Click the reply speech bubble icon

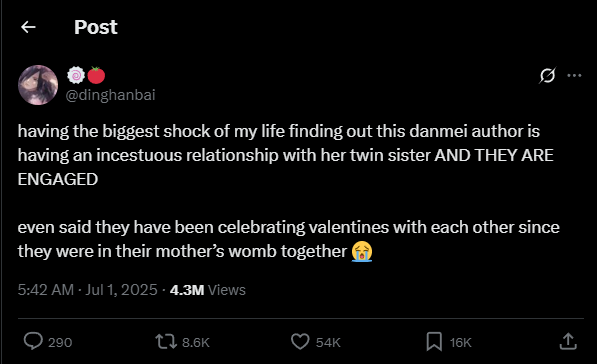coord(33,341)
